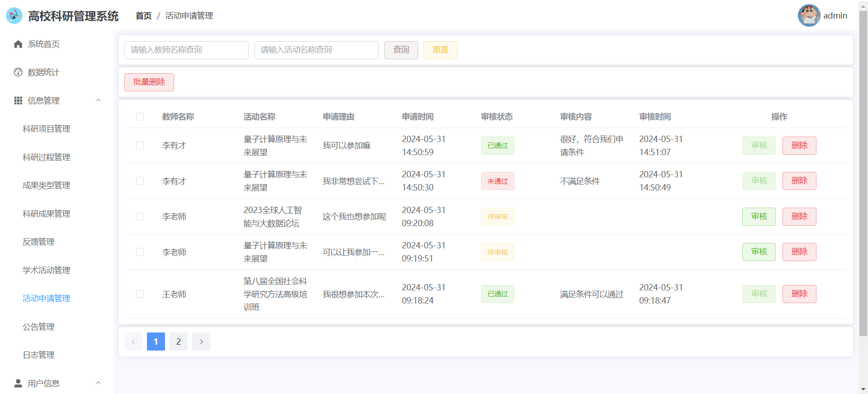Click 审核 for the 2023全球人工智能与大数据论坛 row
Viewport: 868px width, 394px height.
[x=759, y=216]
